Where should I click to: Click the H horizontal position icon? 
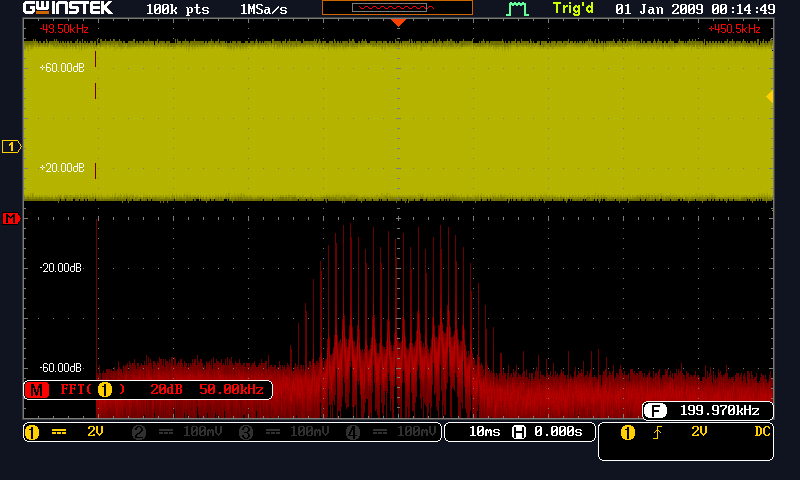[x=519, y=432]
